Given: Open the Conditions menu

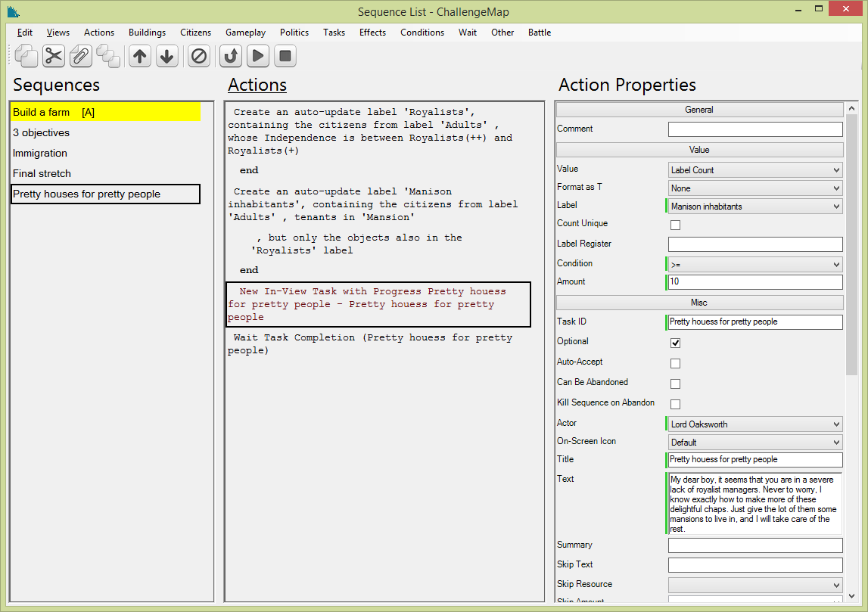Looking at the screenshot, I should click(422, 32).
